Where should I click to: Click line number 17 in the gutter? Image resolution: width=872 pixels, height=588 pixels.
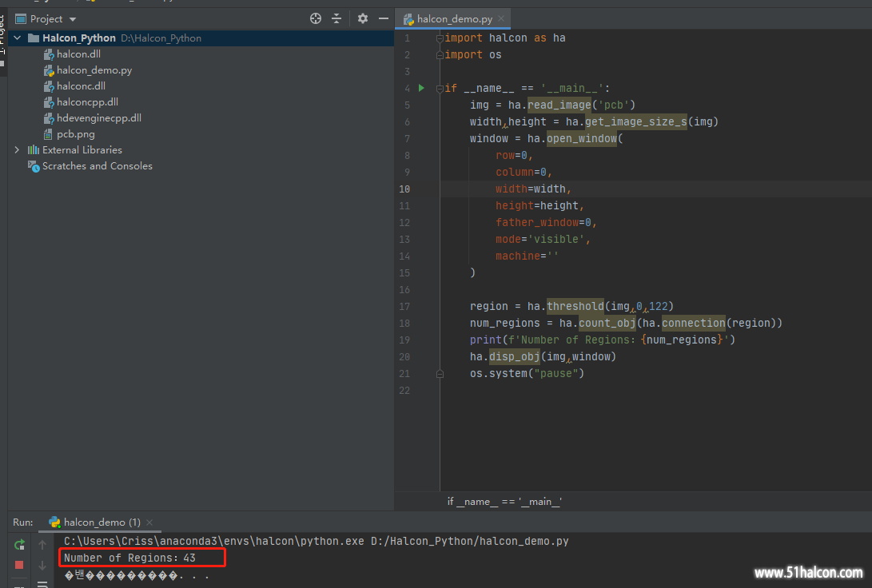coord(404,306)
